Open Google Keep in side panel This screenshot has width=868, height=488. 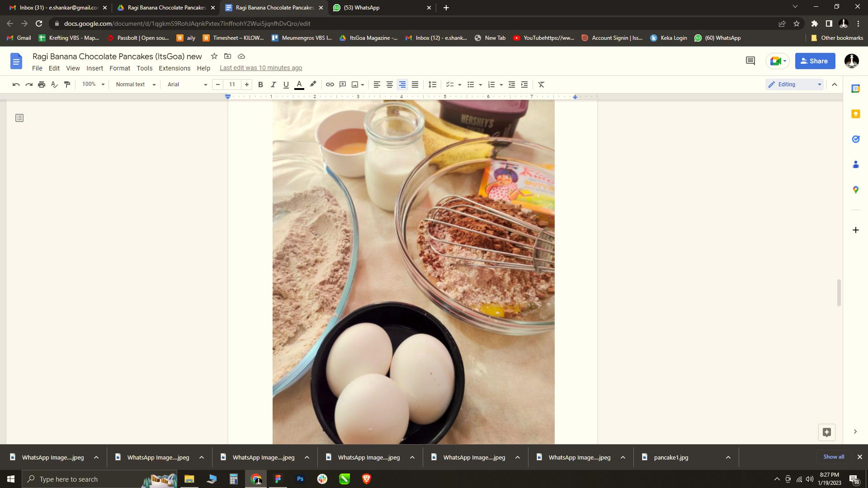pyautogui.click(x=855, y=114)
